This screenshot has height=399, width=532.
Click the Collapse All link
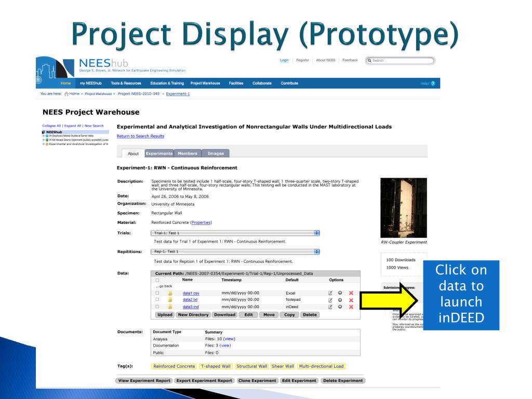pyautogui.click(x=51, y=126)
